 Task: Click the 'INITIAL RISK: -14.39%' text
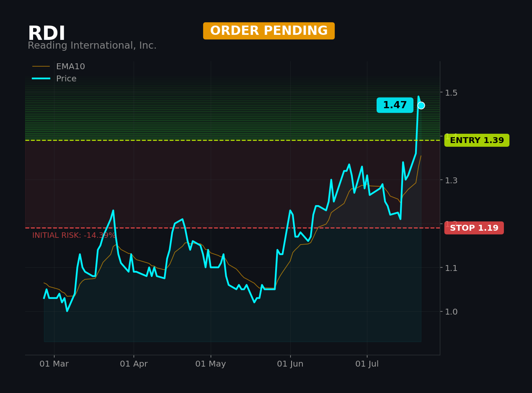coord(74,236)
